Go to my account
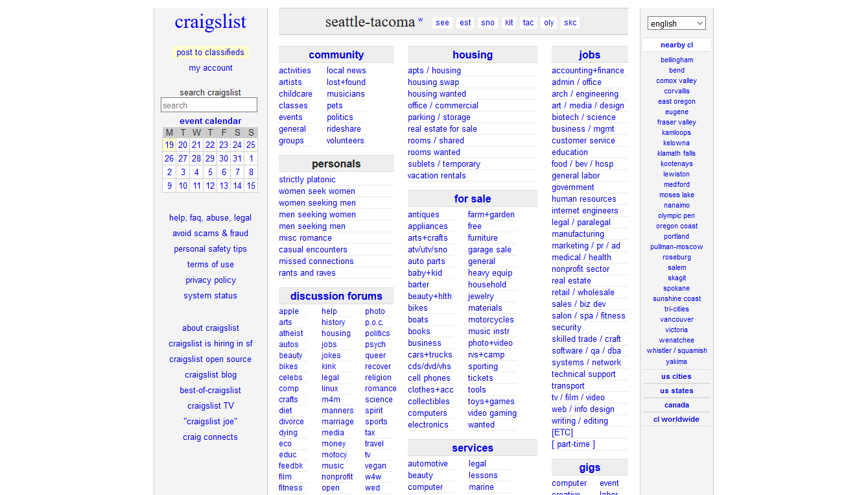This screenshot has width=868, height=495. tap(210, 68)
